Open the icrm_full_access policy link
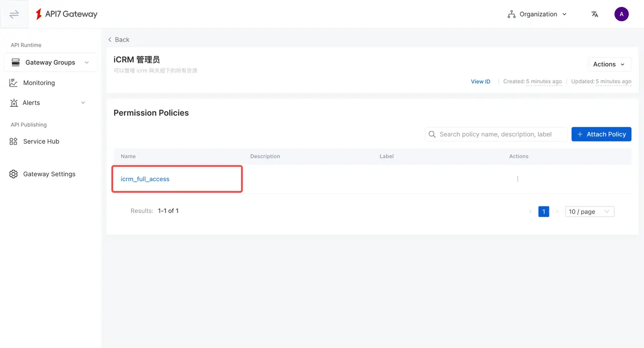 click(x=145, y=179)
